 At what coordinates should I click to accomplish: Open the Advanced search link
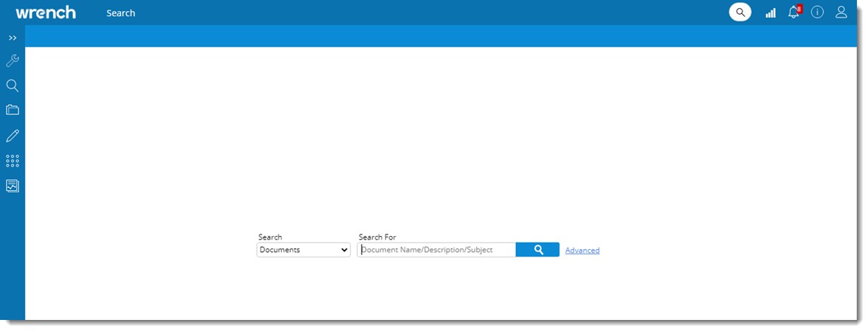[x=582, y=251]
